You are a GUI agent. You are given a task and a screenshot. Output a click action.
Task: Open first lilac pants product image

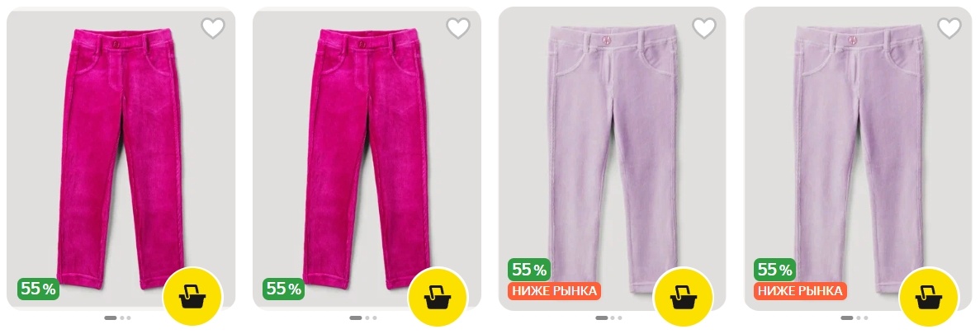612,158
